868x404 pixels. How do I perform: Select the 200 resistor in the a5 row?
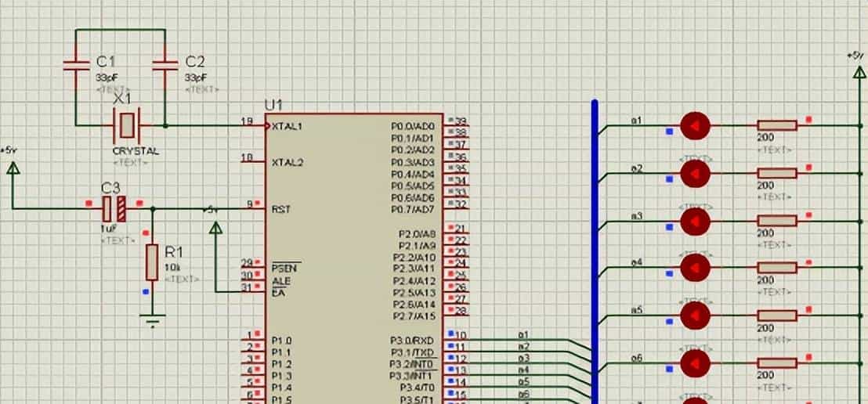tap(777, 316)
